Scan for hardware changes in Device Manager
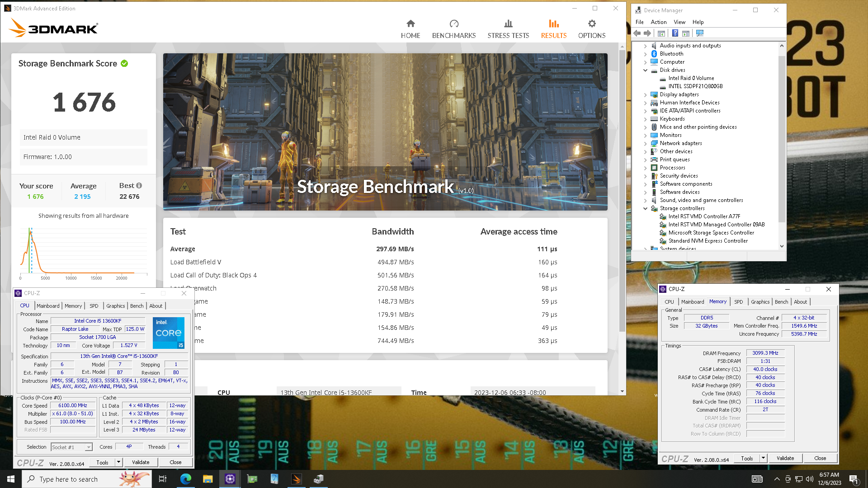Screen dimensions: 868x488 point(700,33)
